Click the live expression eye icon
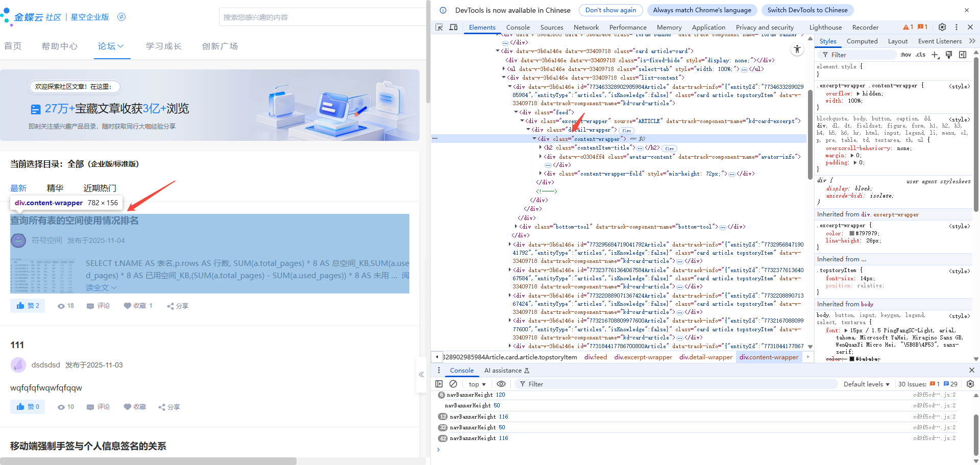The image size is (980, 465). [501, 384]
